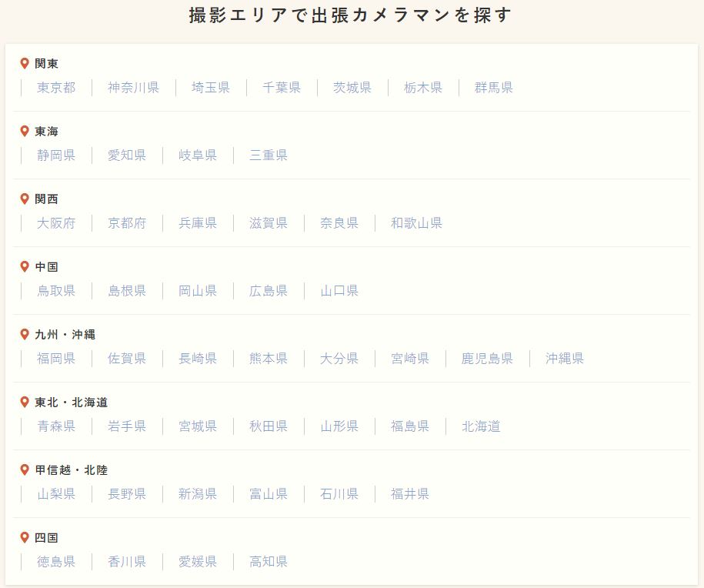
Task: Click the 群馬県 link
Action: point(494,88)
